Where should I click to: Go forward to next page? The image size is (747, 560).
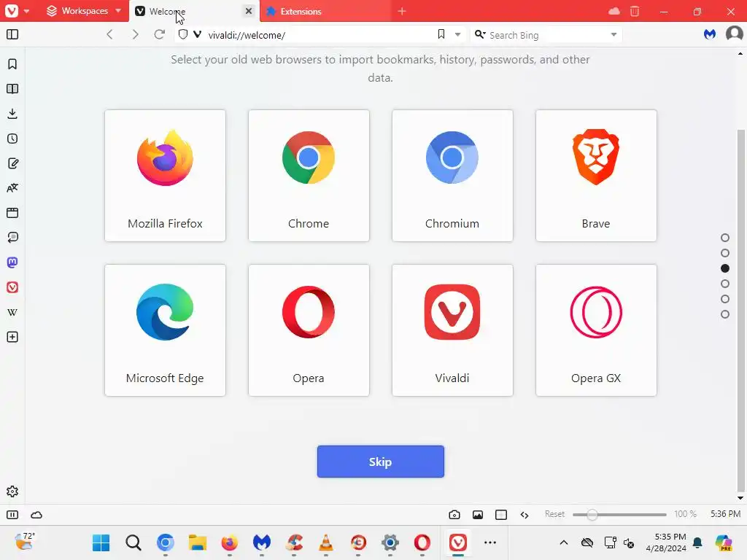135,34
